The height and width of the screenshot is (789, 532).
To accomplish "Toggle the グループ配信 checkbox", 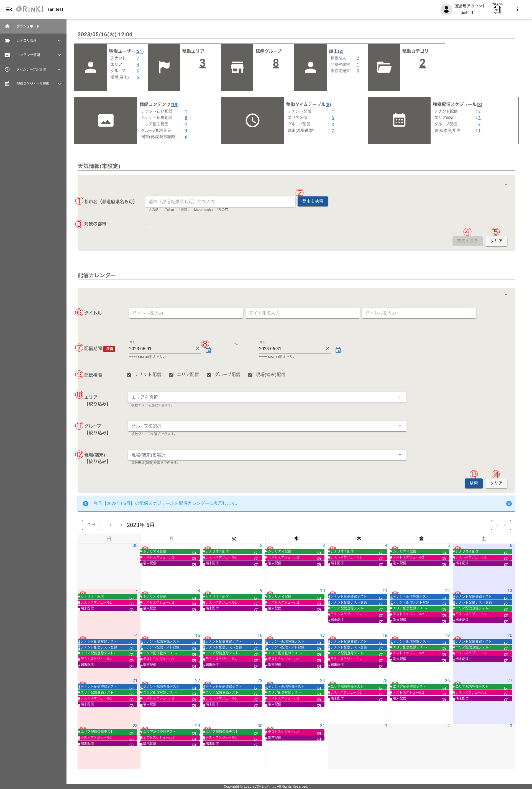I will [209, 375].
